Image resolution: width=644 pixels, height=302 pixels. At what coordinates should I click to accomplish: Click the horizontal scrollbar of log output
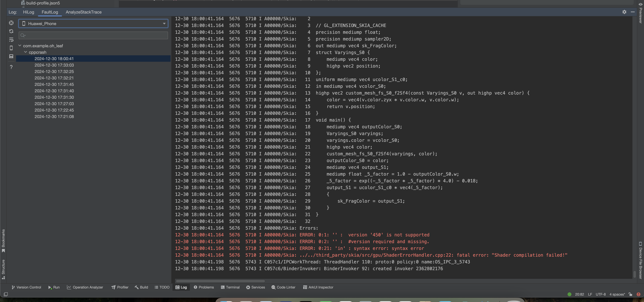pos(220,281)
